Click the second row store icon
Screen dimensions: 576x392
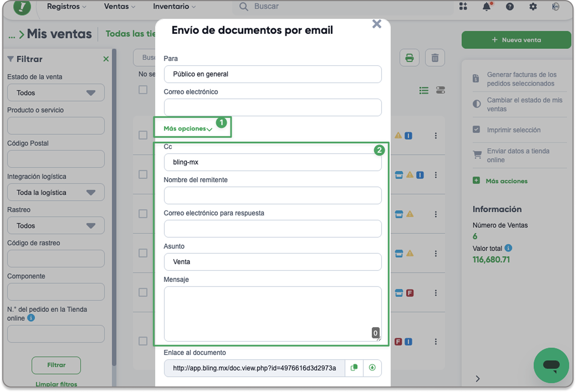[x=399, y=175]
